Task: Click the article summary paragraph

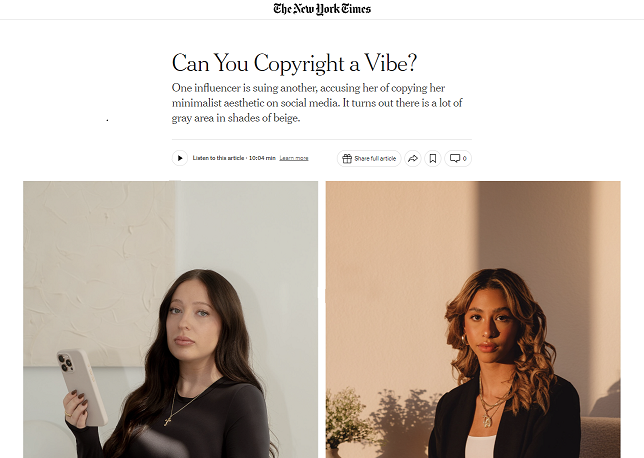Action: pos(317,103)
